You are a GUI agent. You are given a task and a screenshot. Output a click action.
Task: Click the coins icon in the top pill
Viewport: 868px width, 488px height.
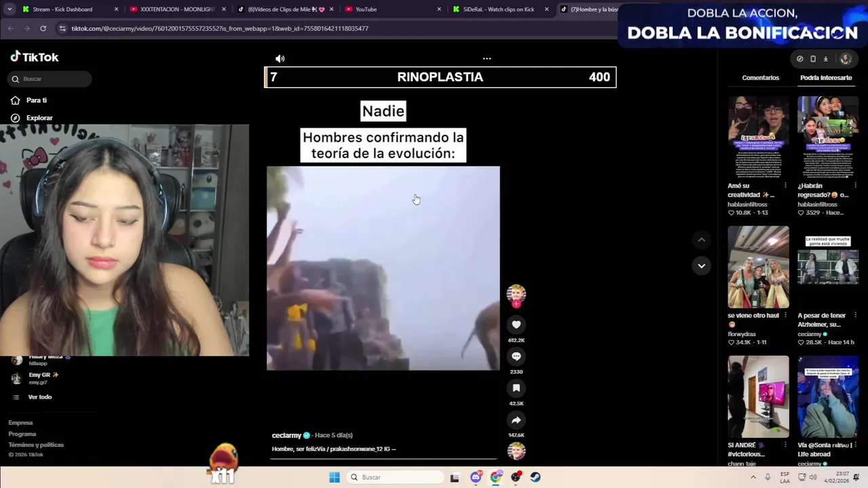tap(800, 59)
